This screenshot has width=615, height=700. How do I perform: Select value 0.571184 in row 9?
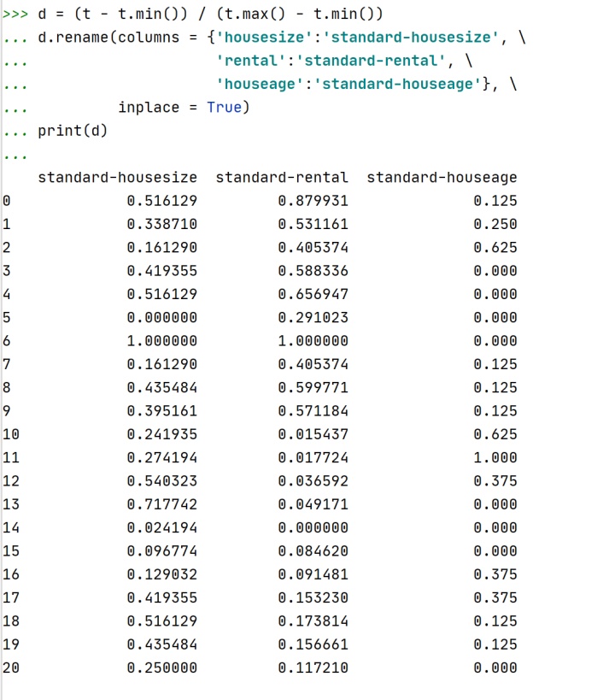point(313,411)
